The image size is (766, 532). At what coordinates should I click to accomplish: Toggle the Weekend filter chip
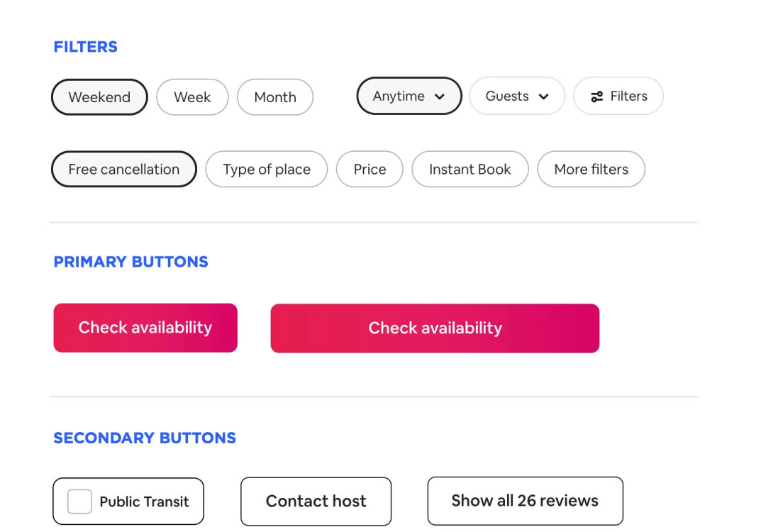click(x=99, y=97)
